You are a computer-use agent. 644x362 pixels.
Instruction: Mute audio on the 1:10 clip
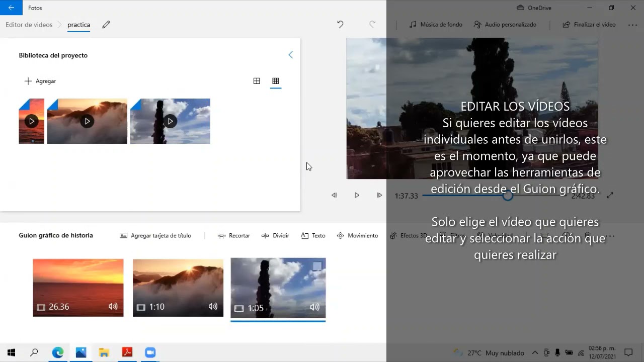213,307
